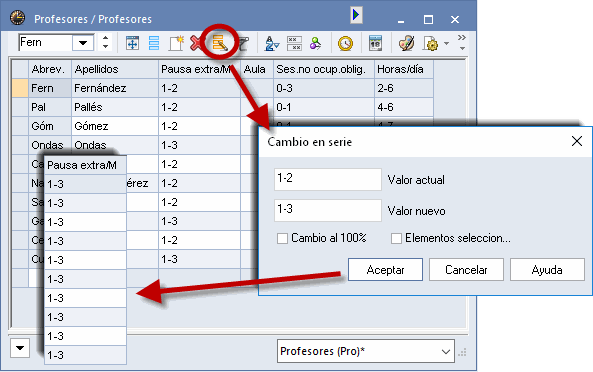Maximize the Profesores window
Image resolution: width=593 pixels, height=372 pixels.
428,20
